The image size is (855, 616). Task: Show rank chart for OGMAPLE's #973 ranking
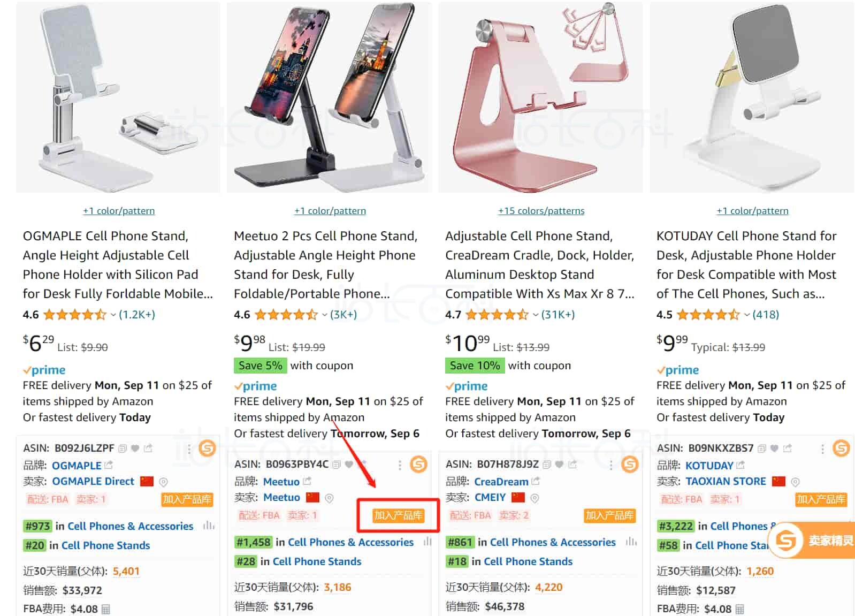click(209, 526)
